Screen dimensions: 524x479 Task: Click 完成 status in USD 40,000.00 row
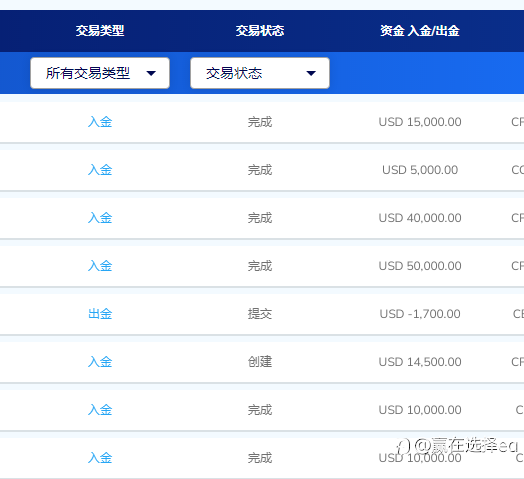point(260,218)
